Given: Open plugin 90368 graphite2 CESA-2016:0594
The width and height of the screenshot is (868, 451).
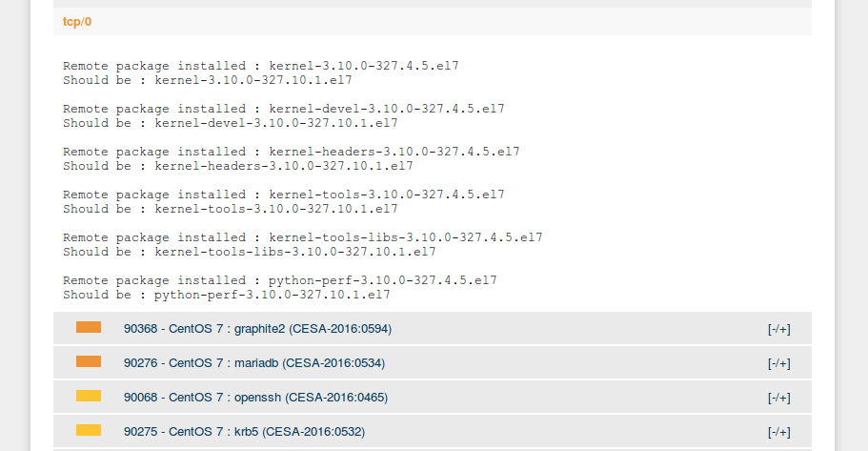Looking at the screenshot, I should (257, 329).
